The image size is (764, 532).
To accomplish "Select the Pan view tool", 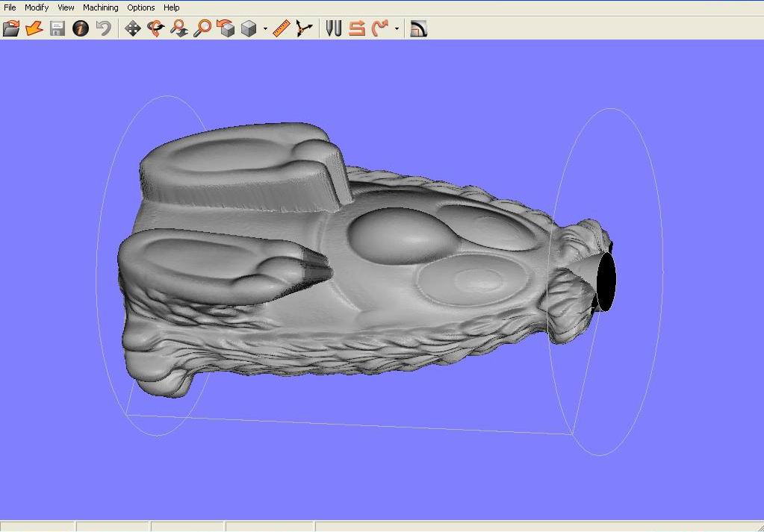I will point(131,28).
